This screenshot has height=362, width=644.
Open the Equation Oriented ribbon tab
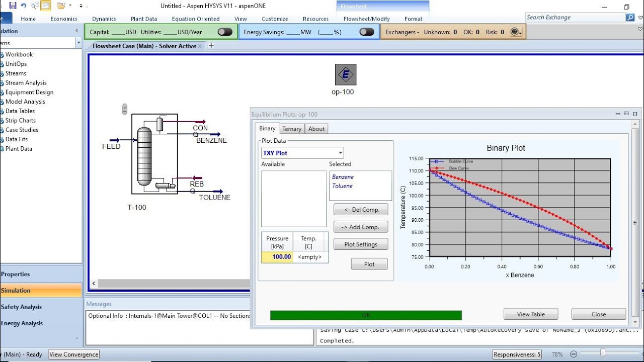196,19
